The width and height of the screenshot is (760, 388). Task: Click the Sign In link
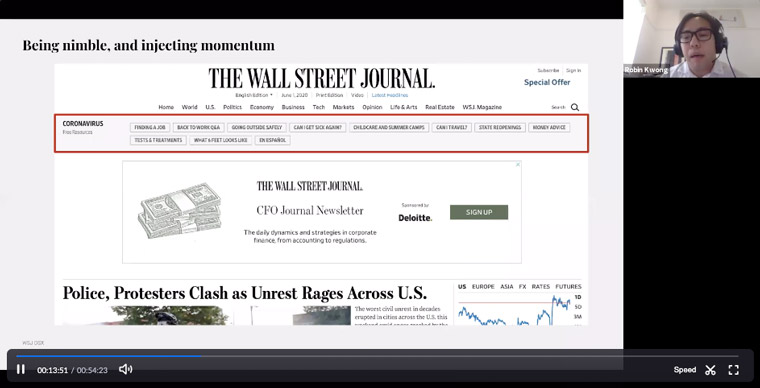(573, 70)
